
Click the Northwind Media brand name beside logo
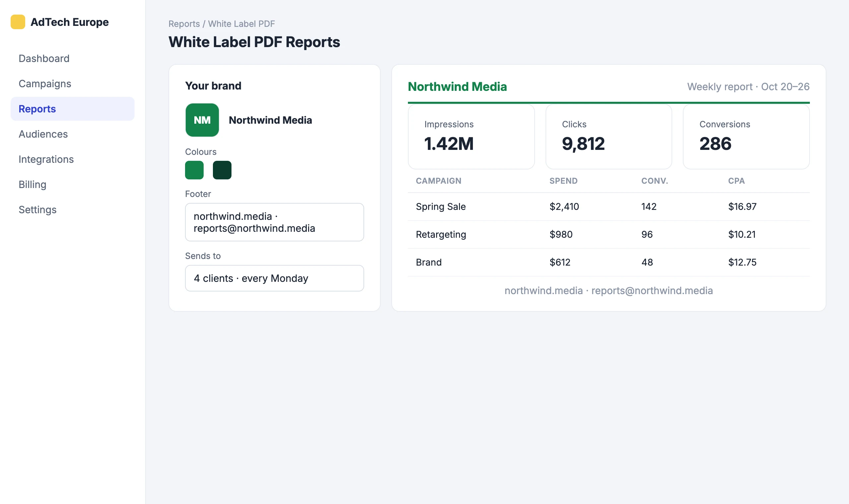coord(270,120)
